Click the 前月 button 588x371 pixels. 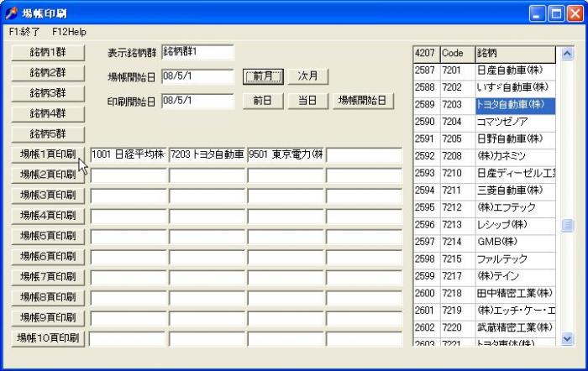(x=263, y=76)
